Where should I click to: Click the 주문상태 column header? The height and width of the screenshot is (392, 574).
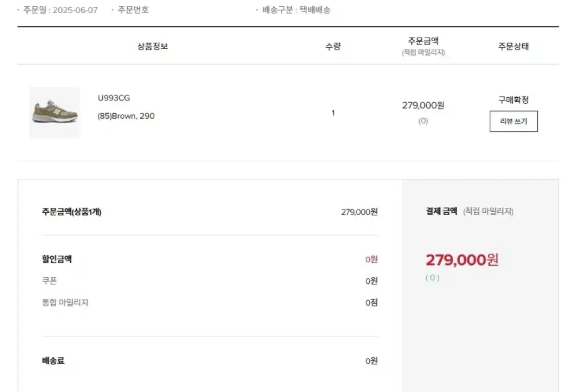point(513,46)
